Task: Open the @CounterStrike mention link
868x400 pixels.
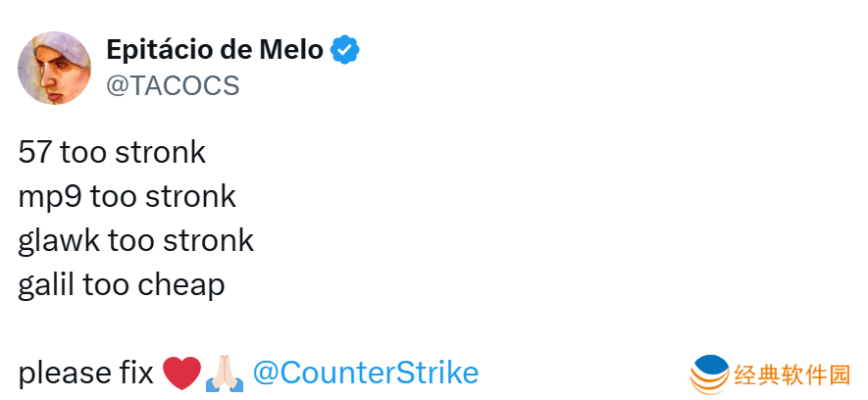Action: [366, 373]
